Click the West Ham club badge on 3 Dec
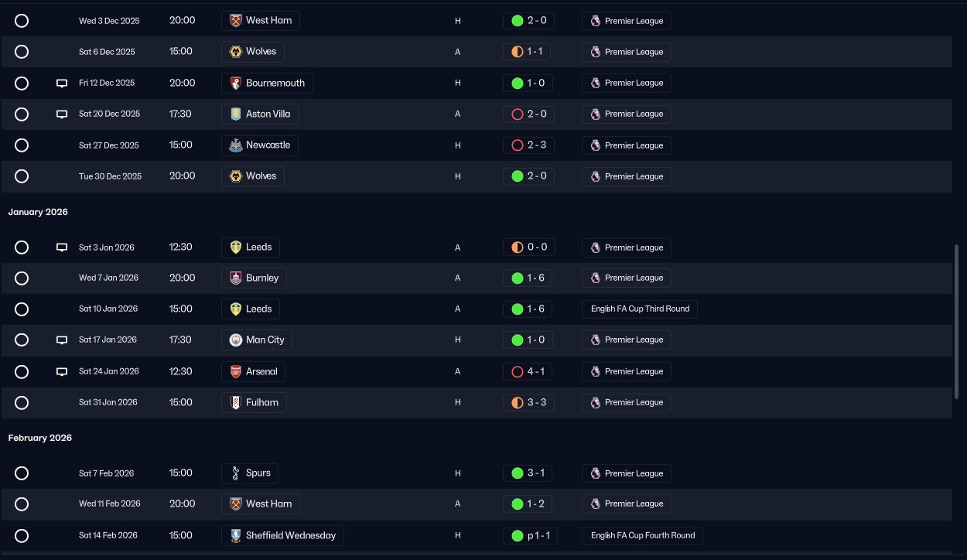This screenshot has height=560, width=967. pyautogui.click(x=236, y=21)
